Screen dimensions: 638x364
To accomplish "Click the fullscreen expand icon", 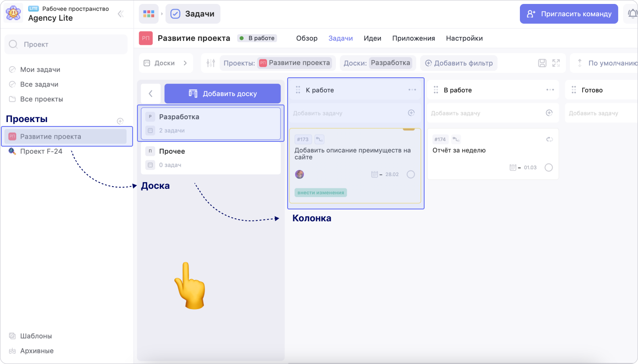I will pyautogui.click(x=556, y=63).
